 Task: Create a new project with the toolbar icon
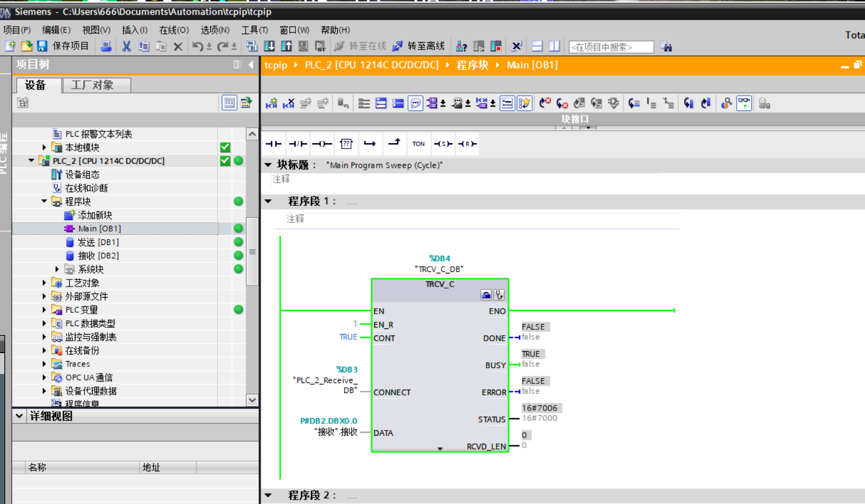pyautogui.click(x=10, y=46)
